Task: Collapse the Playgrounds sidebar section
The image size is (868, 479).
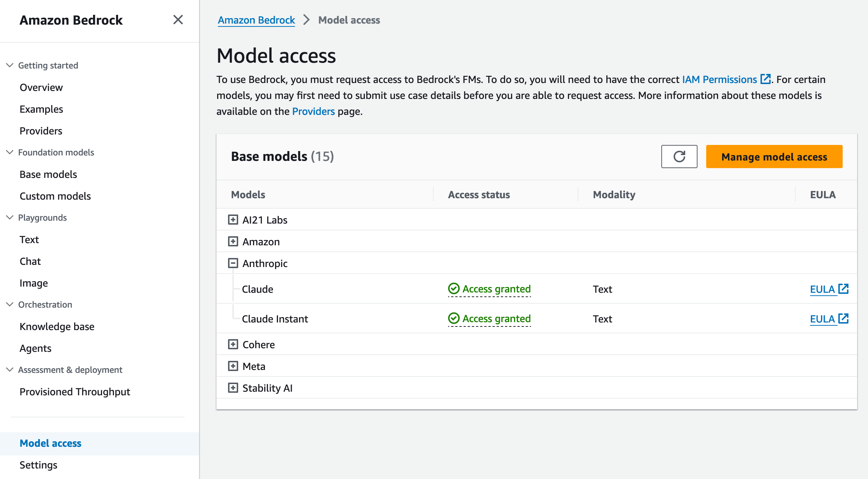Action: [x=10, y=217]
